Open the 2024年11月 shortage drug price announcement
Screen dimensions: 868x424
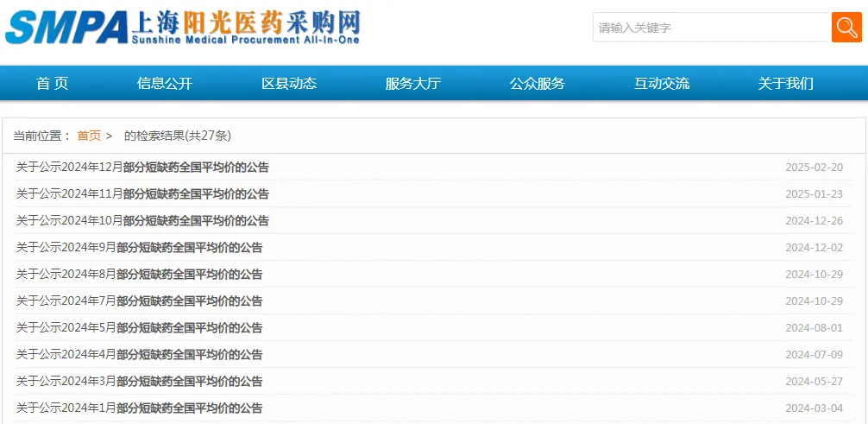142,194
